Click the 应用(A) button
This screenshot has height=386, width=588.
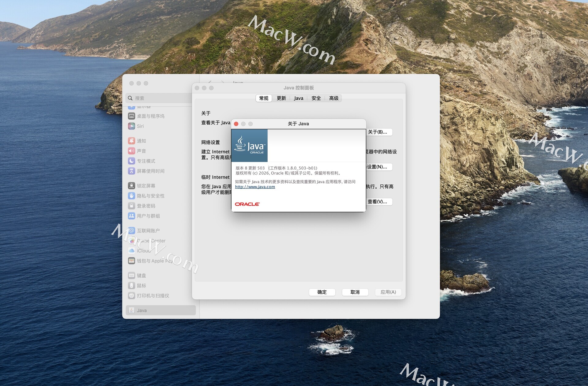point(388,292)
